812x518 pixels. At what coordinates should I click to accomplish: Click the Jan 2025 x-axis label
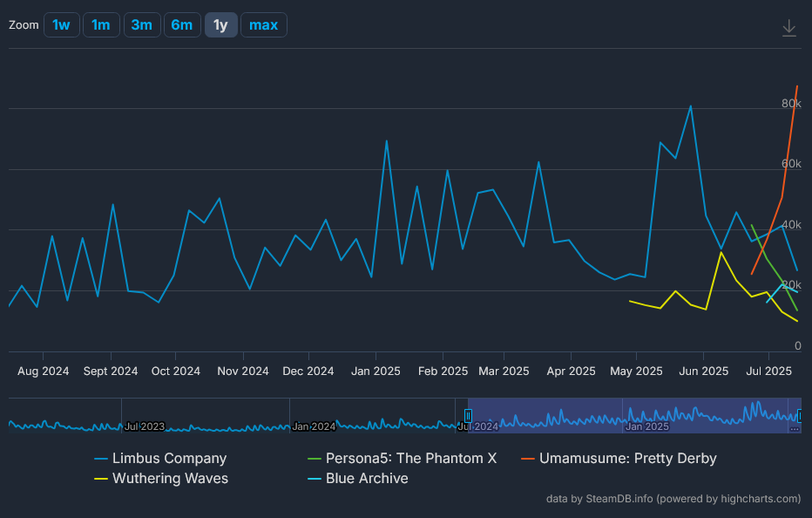[376, 371]
